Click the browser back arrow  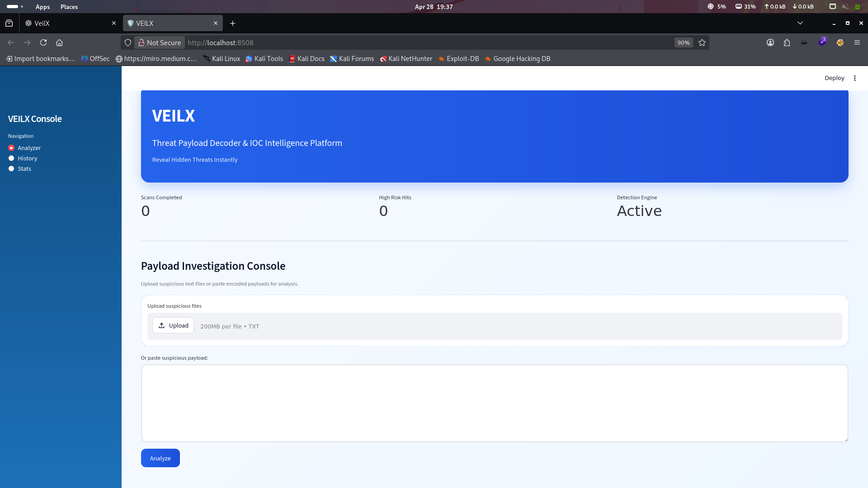pos(11,42)
